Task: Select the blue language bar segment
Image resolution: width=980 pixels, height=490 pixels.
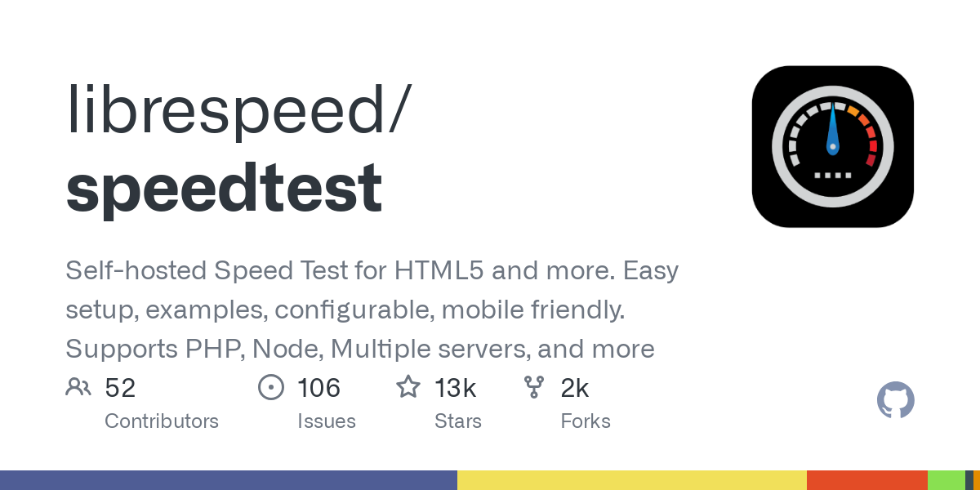Action: tap(229, 480)
